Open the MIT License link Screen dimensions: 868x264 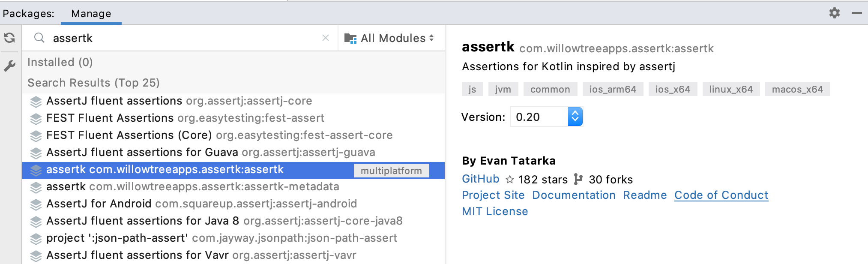click(495, 212)
